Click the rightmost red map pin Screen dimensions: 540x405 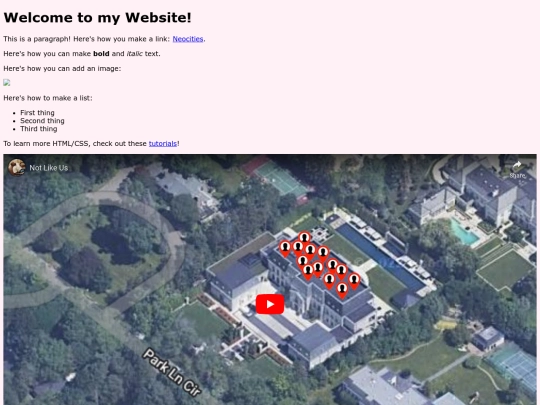coord(354,281)
